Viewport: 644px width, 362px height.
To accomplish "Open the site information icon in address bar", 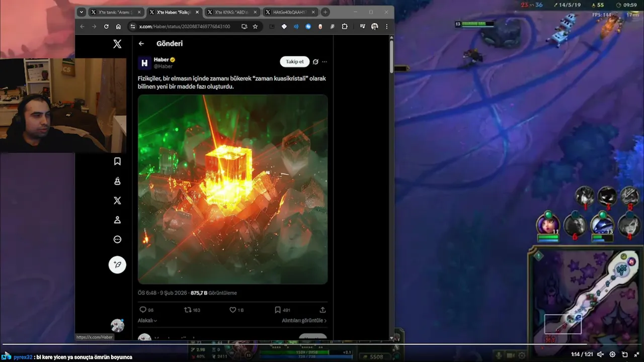I will (x=132, y=27).
